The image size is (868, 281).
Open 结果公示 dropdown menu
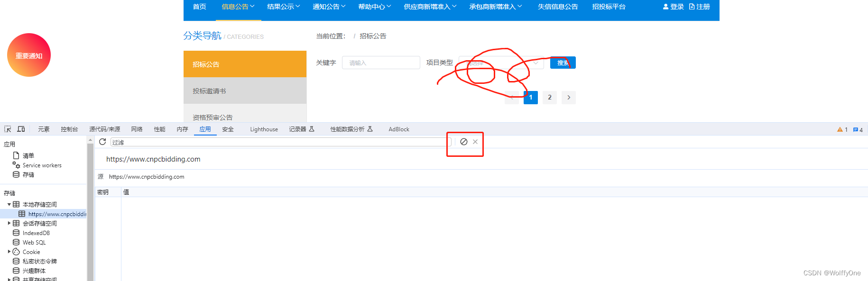click(284, 7)
